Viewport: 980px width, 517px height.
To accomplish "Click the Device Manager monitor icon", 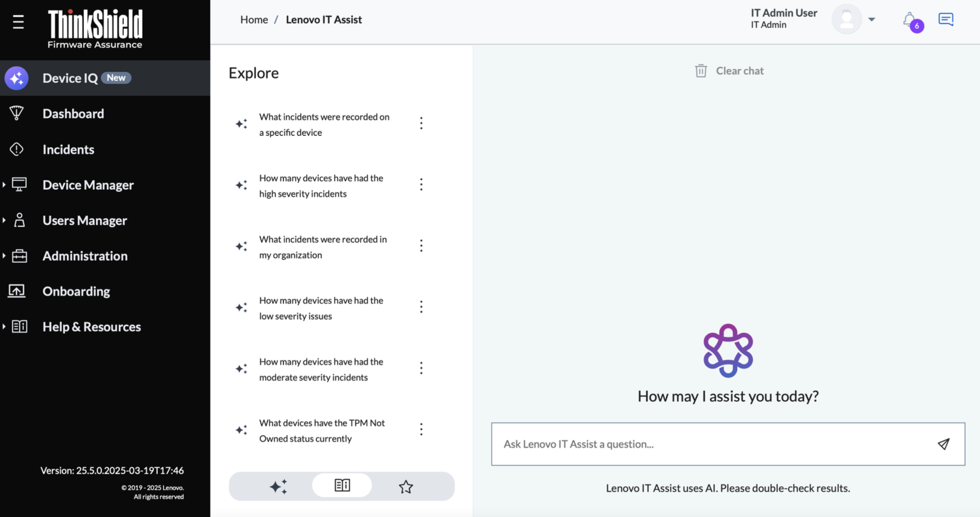I will pyautogui.click(x=19, y=184).
